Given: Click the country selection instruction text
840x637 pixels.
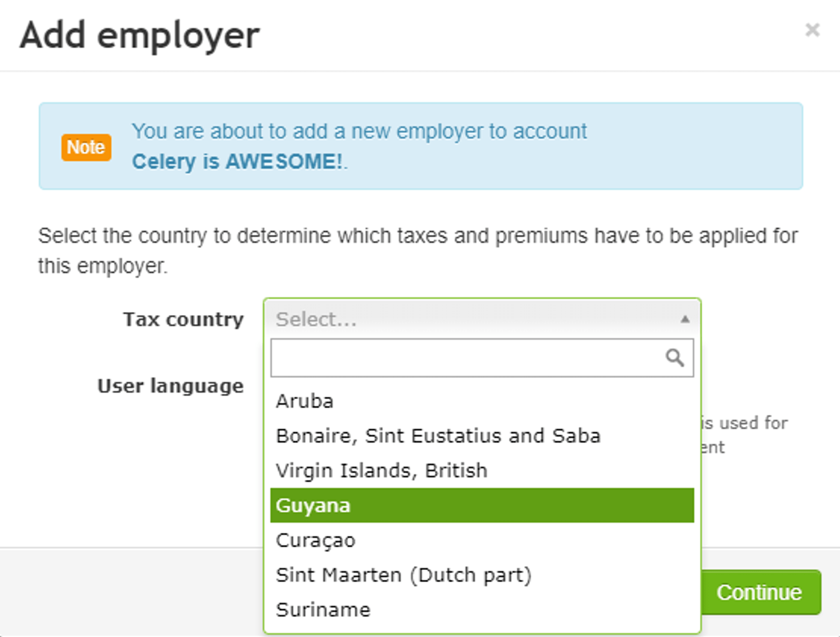Looking at the screenshot, I should tap(418, 251).
